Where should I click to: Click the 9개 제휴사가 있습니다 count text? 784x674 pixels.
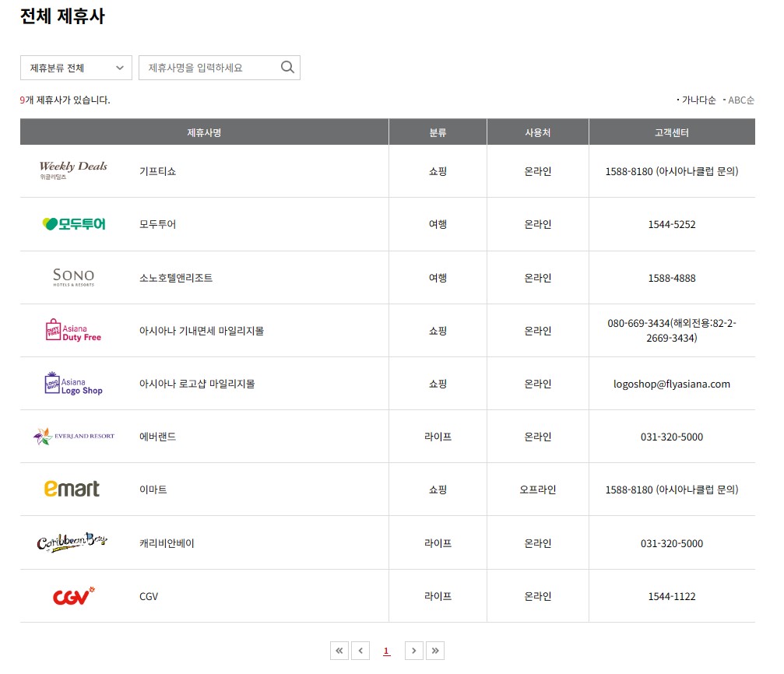[x=65, y=100]
